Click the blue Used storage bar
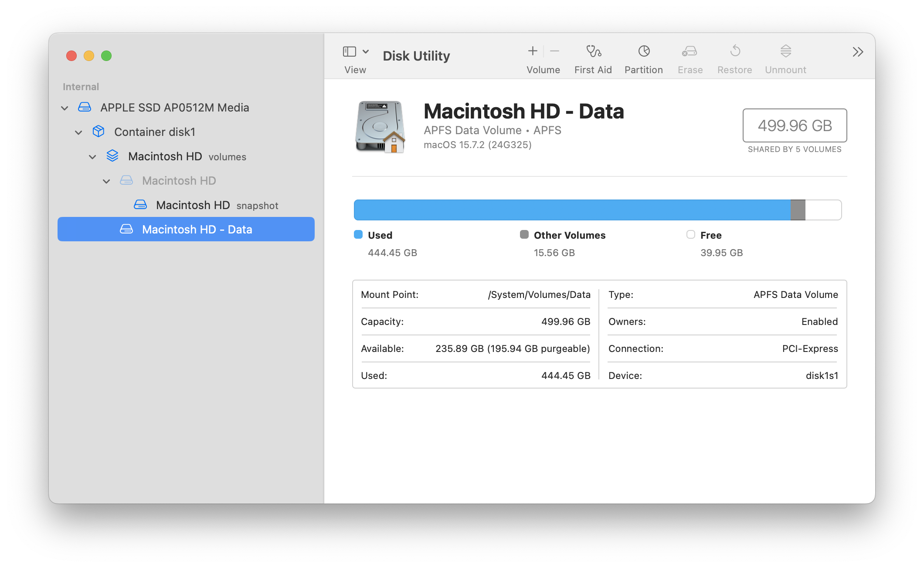Viewport: 924px width, 568px height. pyautogui.click(x=572, y=210)
